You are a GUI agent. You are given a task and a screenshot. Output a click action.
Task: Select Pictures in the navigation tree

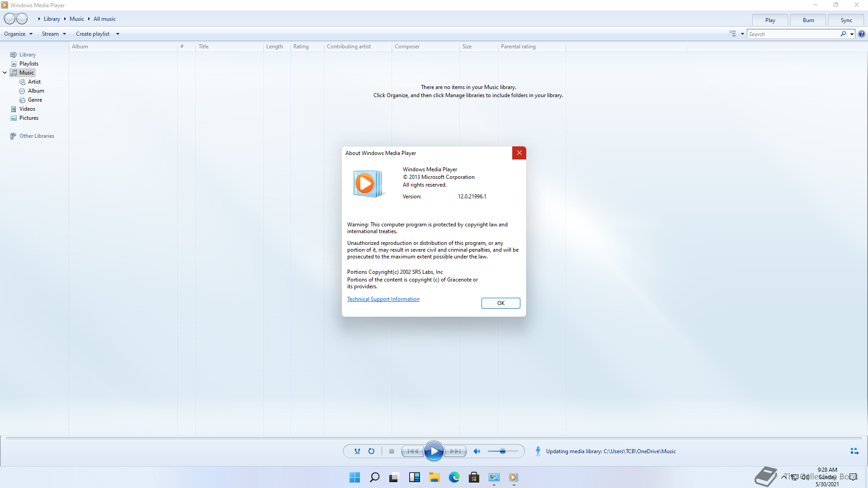28,118
